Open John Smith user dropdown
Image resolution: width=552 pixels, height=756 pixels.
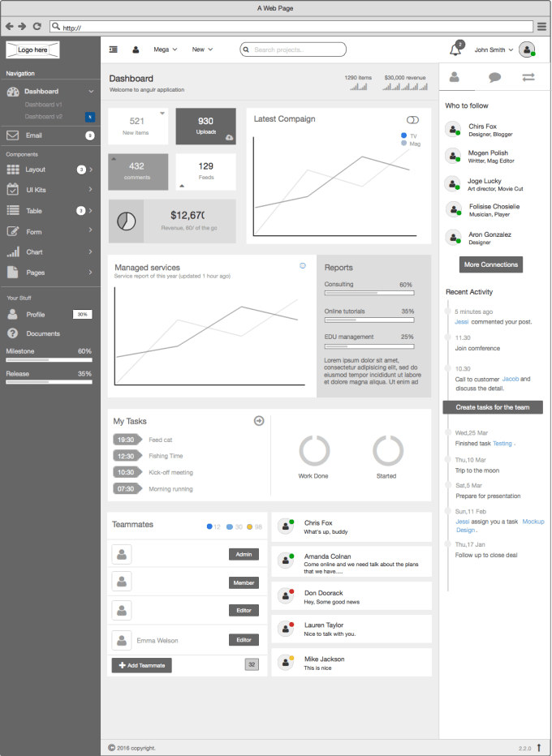(x=494, y=49)
